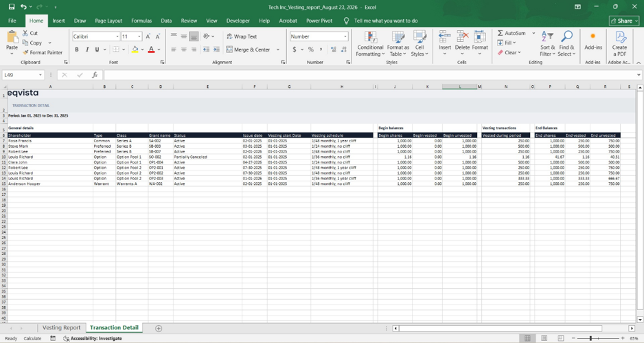The image size is (644, 343).
Task: Click inside the formula bar input
Action: point(369,75)
